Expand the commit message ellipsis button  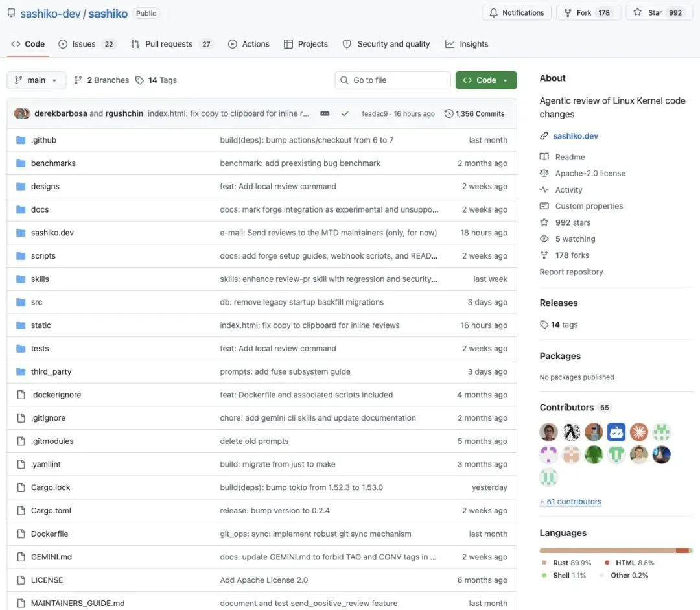pos(325,114)
